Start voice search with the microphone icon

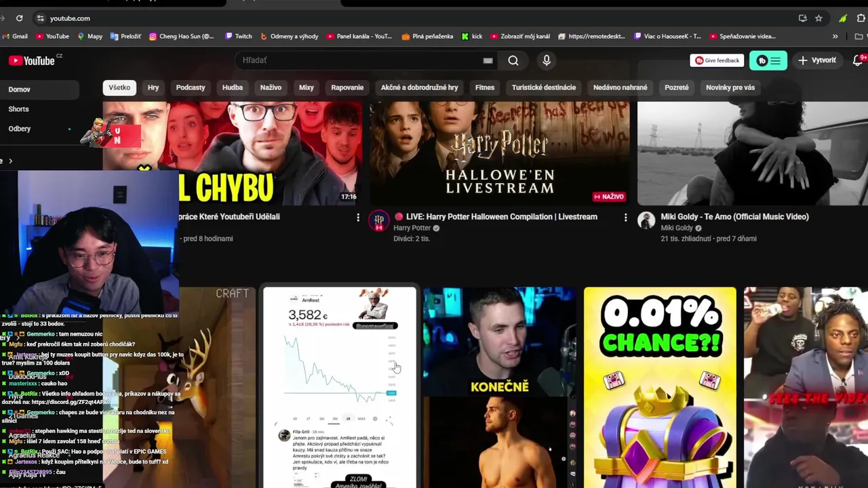pyautogui.click(x=547, y=60)
